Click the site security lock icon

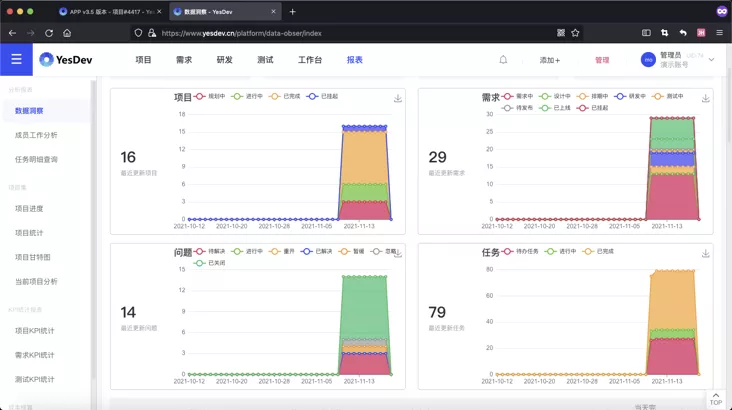[x=152, y=33]
